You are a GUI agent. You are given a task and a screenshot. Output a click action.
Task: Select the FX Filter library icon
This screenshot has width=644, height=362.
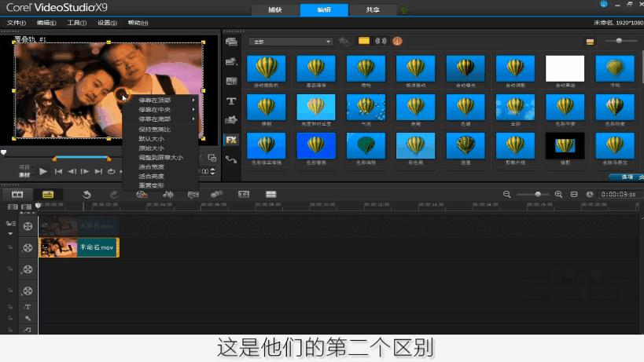click(231, 140)
